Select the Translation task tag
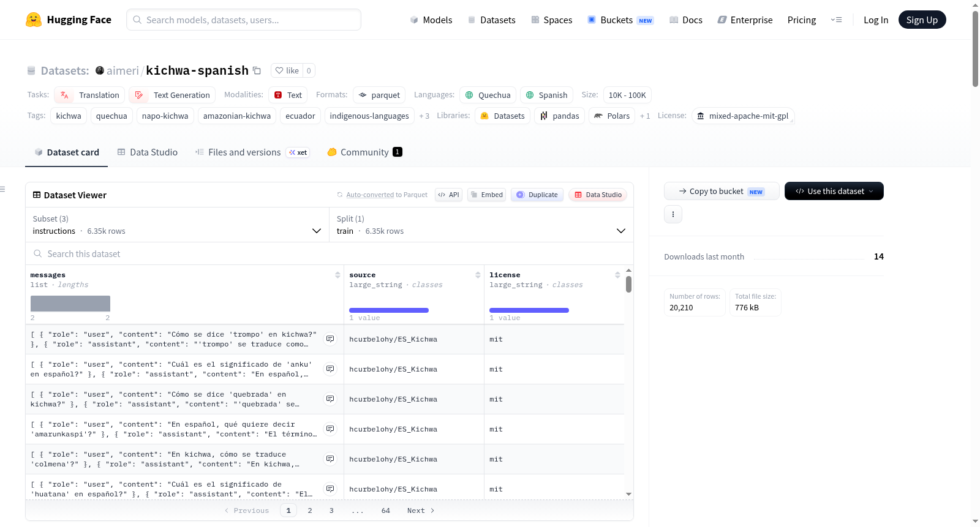This screenshot has height=527, width=980. (x=90, y=95)
